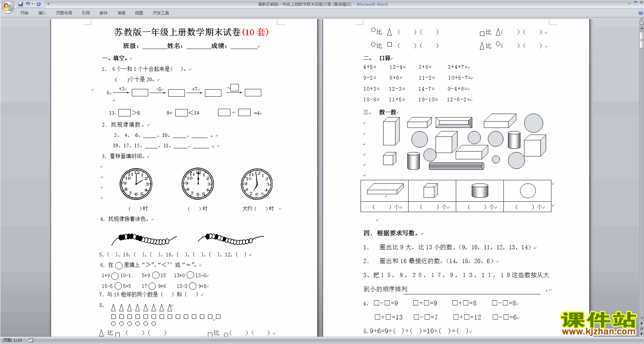The image size is (644, 344).
Task: Go to the previous page button
Action: [642, 323]
